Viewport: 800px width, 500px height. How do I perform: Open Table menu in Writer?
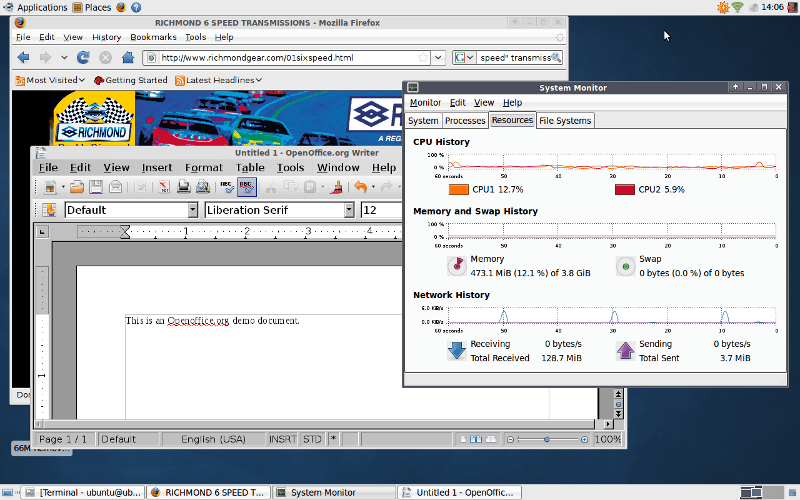click(x=250, y=167)
